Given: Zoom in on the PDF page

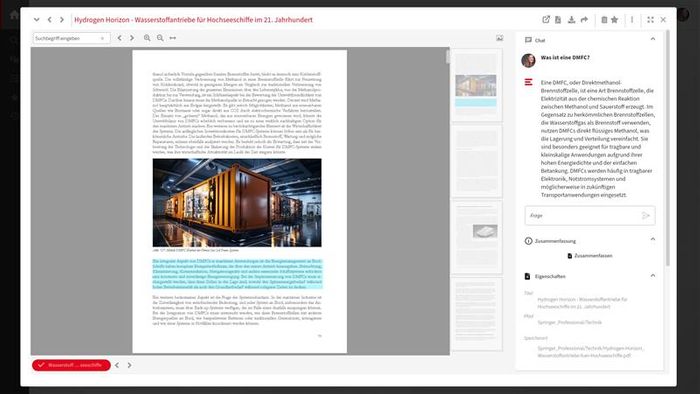Looking at the screenshot, I should (x=147, y=38).
